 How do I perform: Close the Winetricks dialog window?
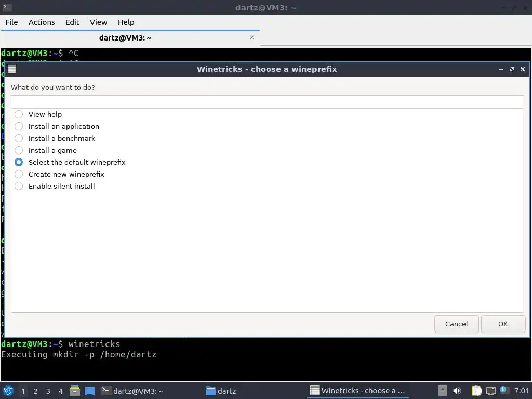pyautogui.click(x=523, y=69)
